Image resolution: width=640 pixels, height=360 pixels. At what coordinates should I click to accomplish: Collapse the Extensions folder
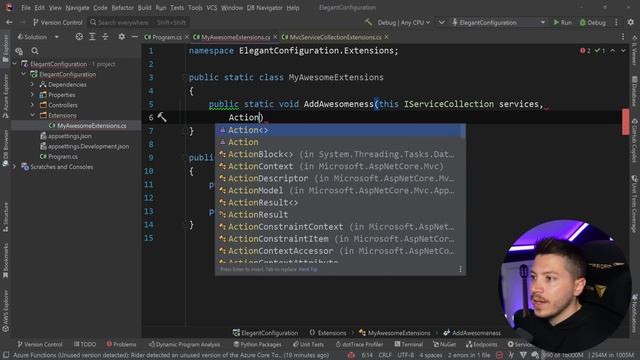click(x=33, y=116)
